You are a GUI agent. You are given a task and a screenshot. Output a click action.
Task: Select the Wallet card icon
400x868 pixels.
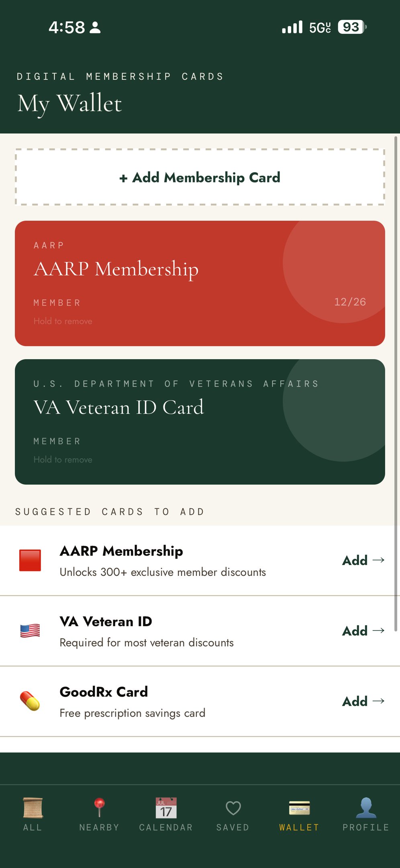pyautogui.click(x=299, y=808)
